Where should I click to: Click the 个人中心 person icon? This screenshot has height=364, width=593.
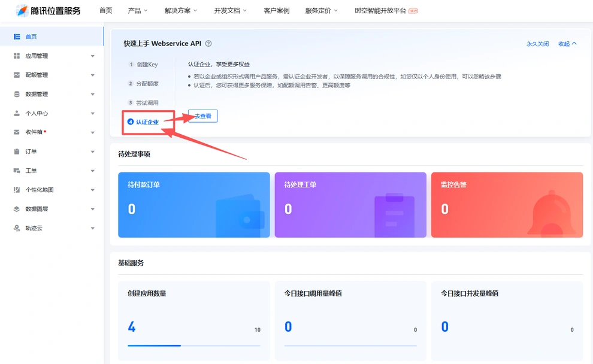(x=17, y=113)
